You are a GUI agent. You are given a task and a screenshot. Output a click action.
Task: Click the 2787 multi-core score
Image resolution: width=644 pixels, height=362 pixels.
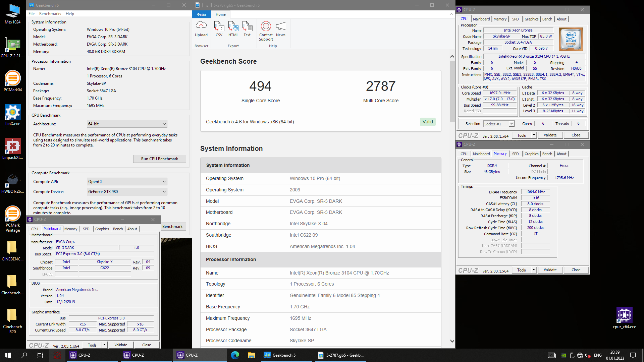pyautogui.click(x=381, y=86)
